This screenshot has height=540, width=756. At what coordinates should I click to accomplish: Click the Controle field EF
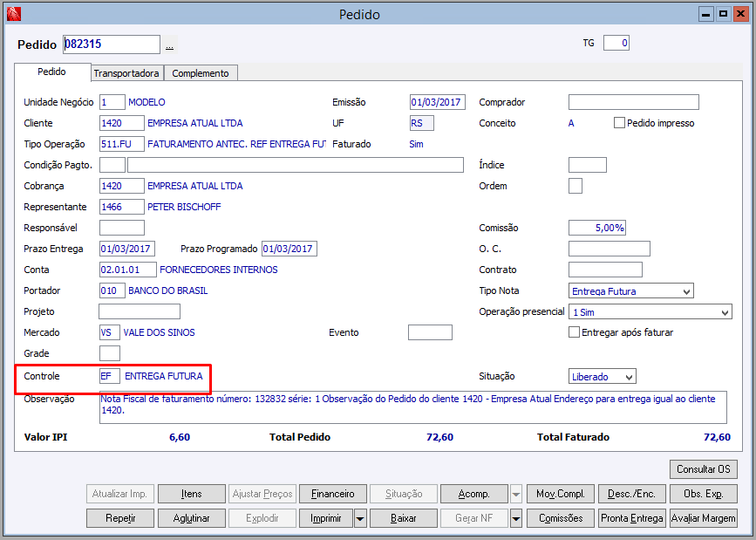110,376
